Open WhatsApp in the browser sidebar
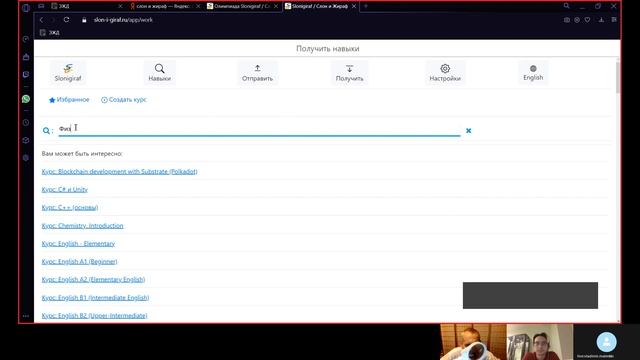Screen dimensions: 640x360 click(26, 99)
